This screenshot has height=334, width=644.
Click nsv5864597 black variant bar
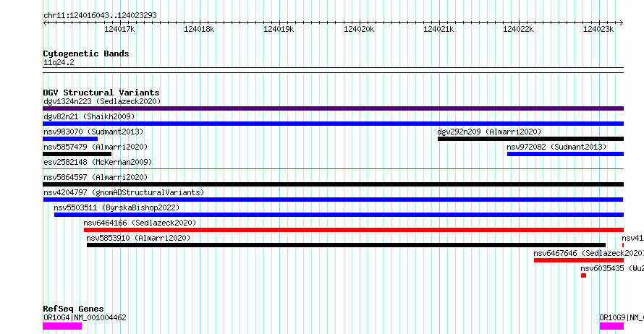click(333, 184)
